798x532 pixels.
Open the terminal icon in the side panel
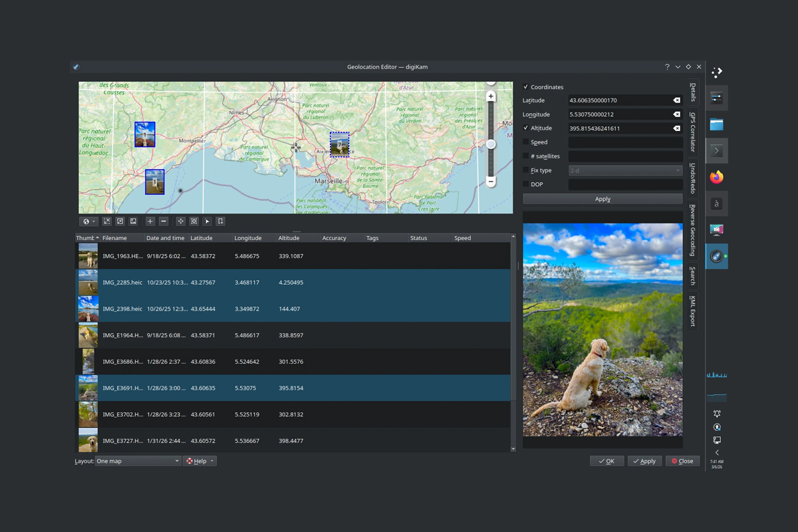[x=716, y=151]
